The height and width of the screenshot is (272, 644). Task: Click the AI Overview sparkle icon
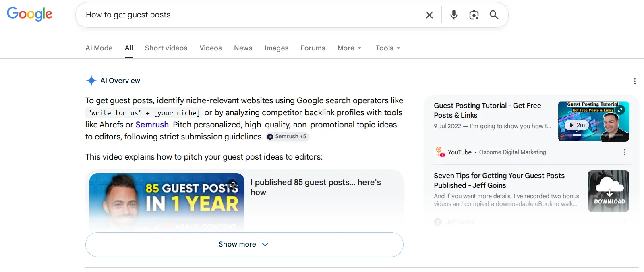pos(91,81)
